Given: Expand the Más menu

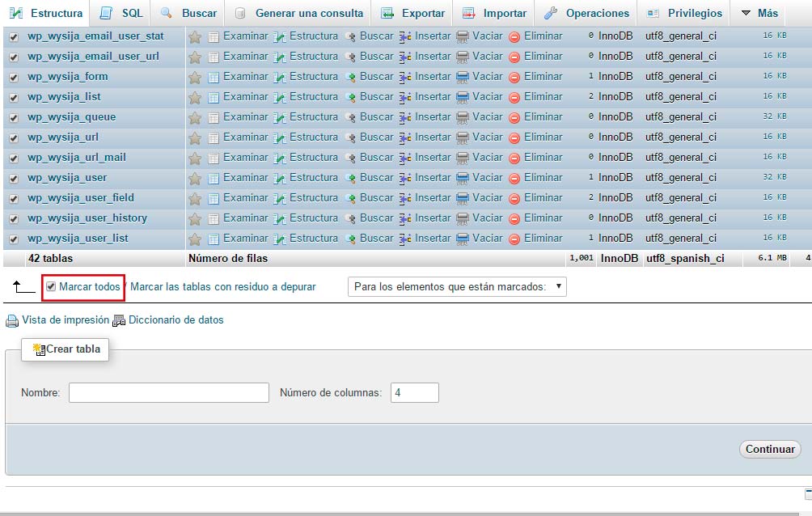Looking at the screenshot, I should point(759,13).
